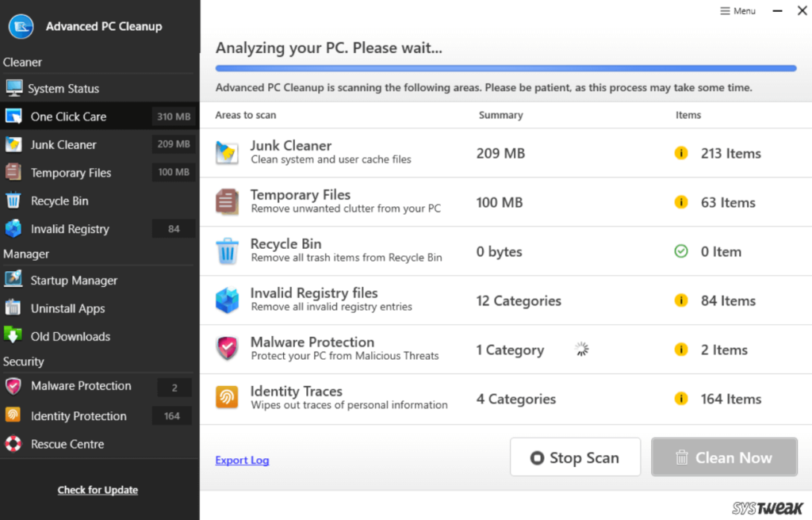Click the scan progress bar
Screen dimensions: 812x520
click(x=506, y=68)
